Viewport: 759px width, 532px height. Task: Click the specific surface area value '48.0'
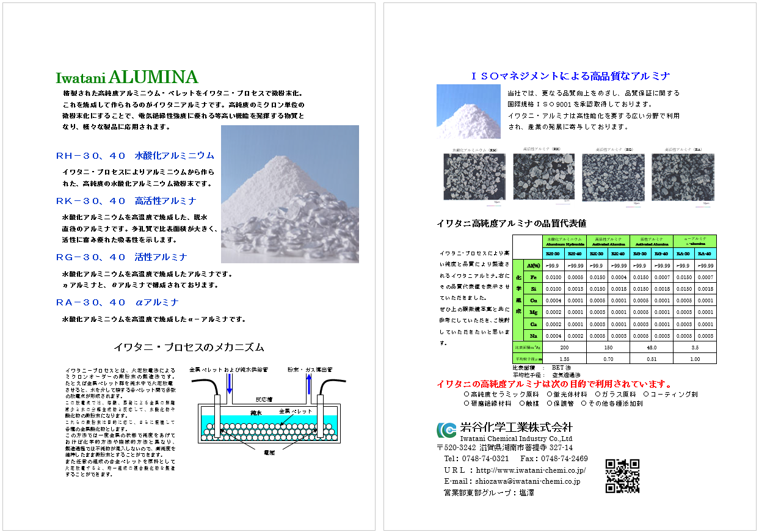click(651, 347)
